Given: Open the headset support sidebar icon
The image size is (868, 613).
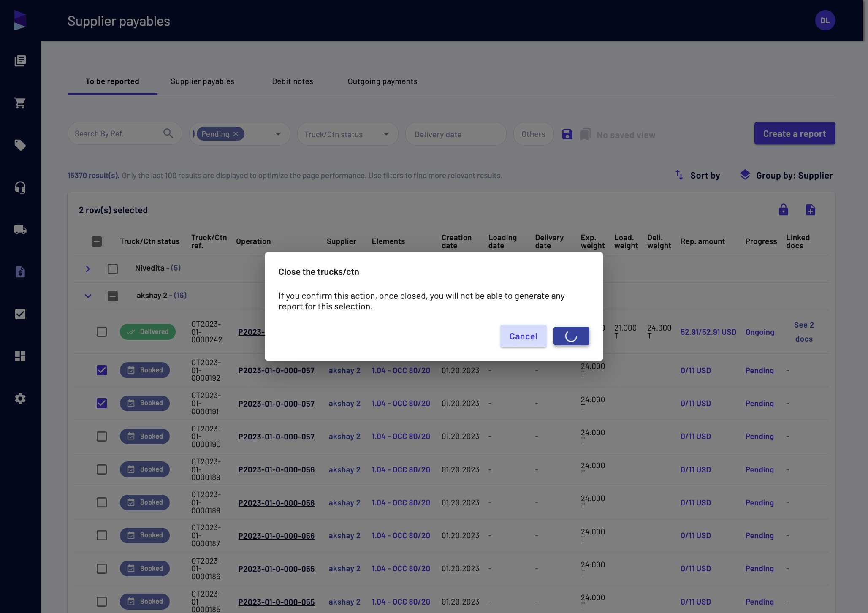Looking at the screenshot, I should point(20,187).
